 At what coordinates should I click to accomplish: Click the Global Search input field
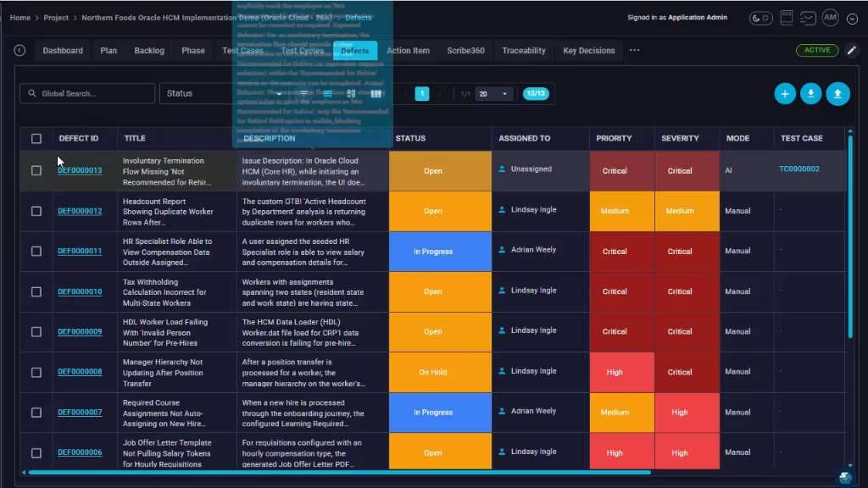(87, 93)
